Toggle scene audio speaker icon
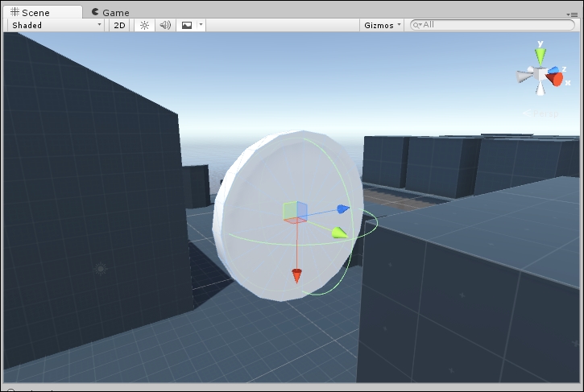 [x=165, y=25]
